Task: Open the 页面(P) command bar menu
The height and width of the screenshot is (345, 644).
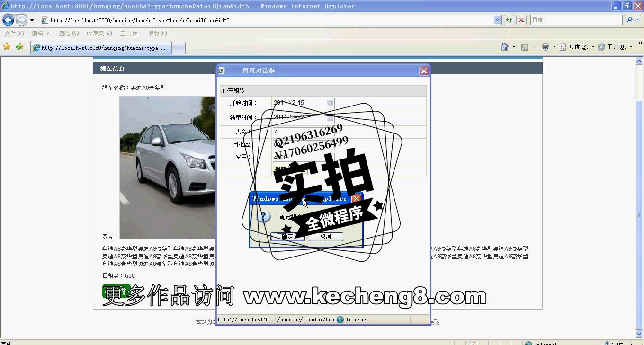Action: (x=577, y=47)
